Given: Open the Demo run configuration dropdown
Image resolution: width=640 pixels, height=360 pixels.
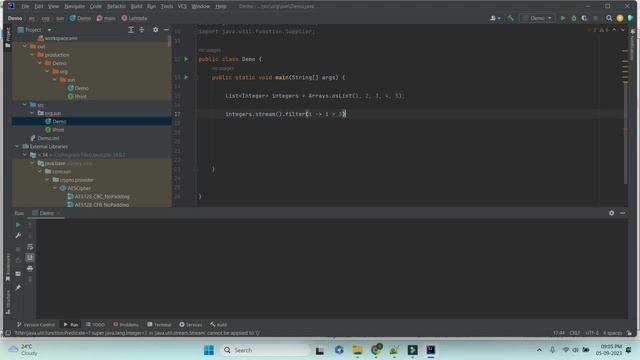Looking at the screenshot, I should point(538,18).
